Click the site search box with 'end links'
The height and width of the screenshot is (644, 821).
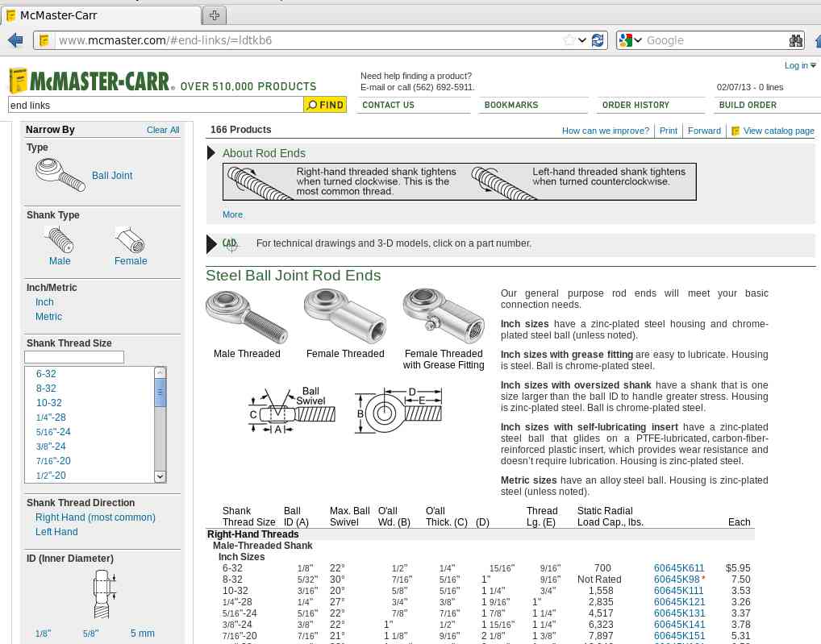point(156,105)
